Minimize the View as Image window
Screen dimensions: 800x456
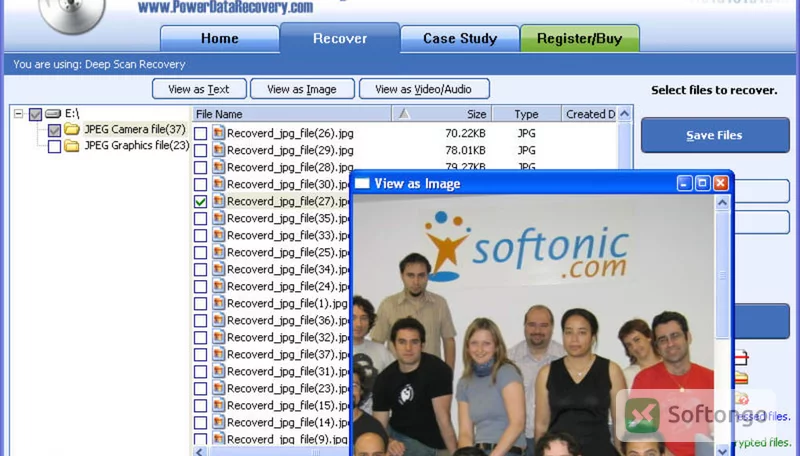(685, 183)
